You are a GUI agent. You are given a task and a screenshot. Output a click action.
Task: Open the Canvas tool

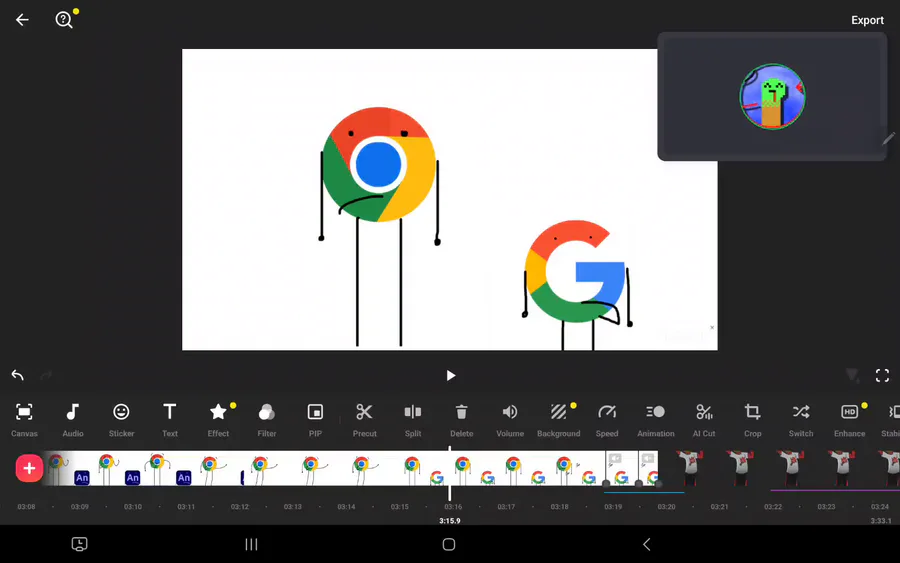pos(24,420)
